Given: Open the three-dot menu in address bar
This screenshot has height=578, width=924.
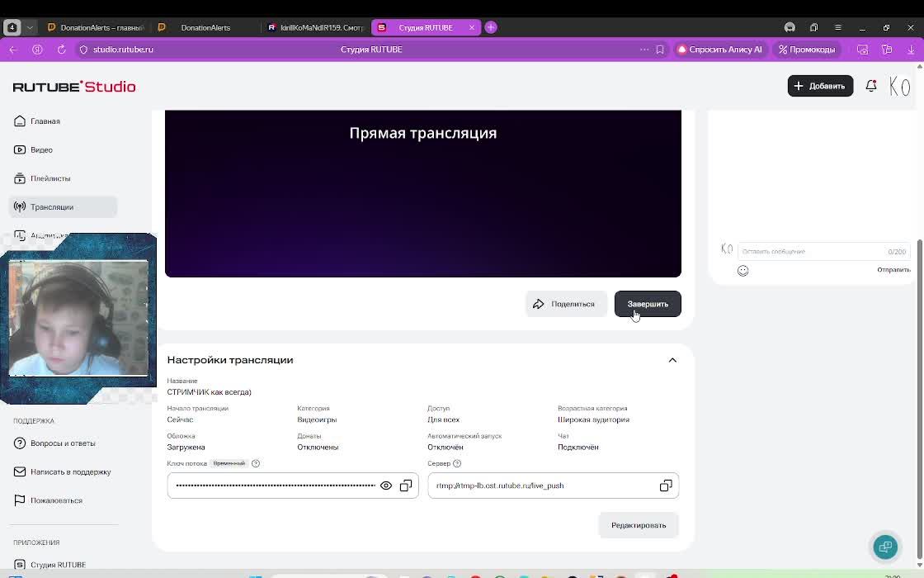Looking at the screenshot, I should [644, 50].
